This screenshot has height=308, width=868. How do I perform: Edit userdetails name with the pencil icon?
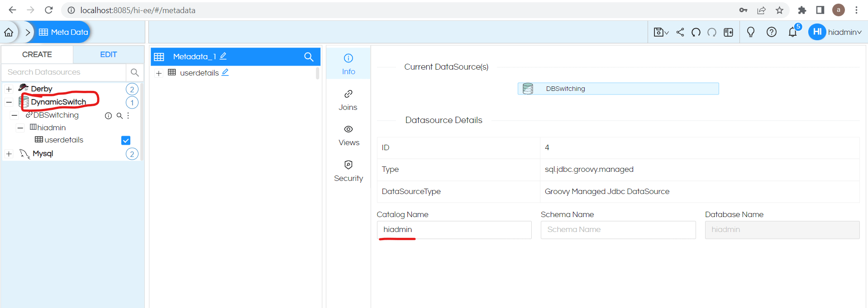[x=225, y=72]
